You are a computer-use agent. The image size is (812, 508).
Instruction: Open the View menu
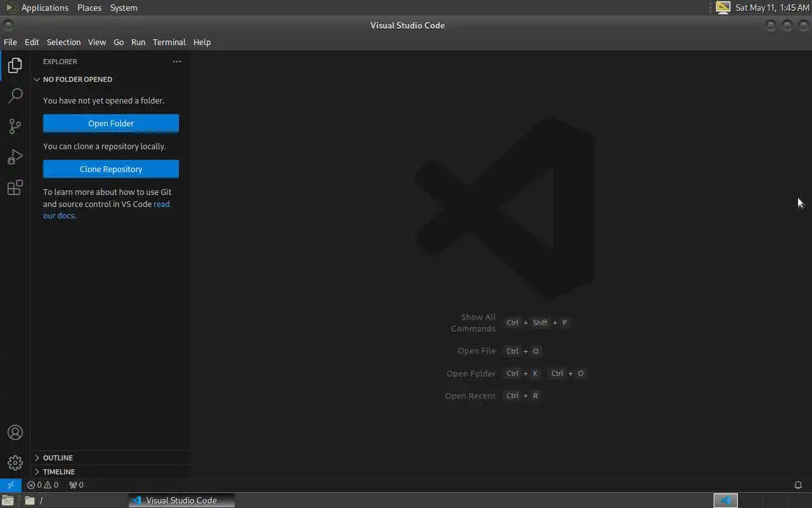[x=96, y=42]
